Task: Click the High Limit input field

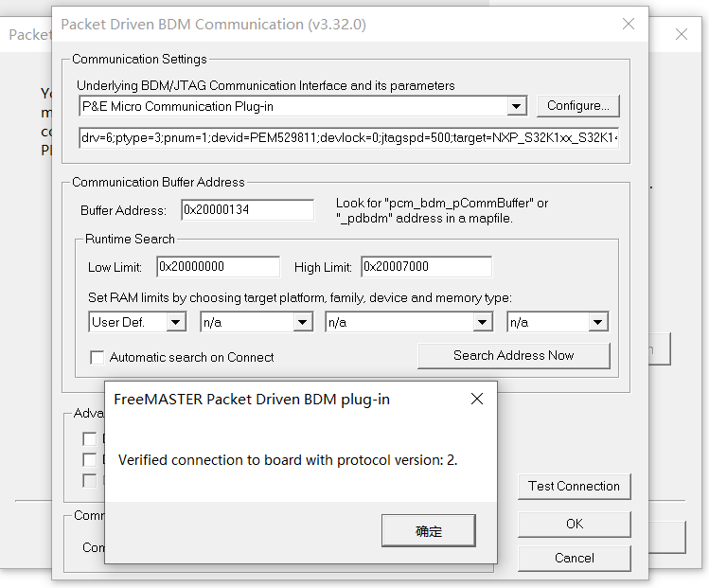Action: pos(426,266)
